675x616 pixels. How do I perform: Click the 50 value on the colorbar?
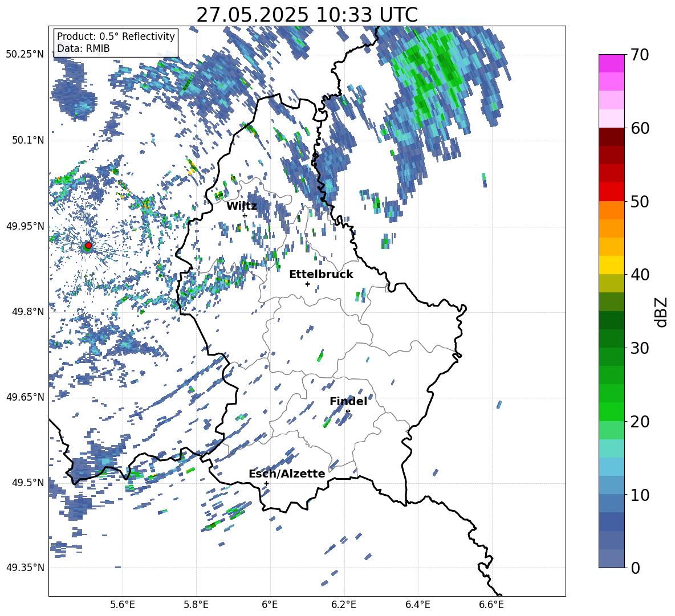coord(640,201)
